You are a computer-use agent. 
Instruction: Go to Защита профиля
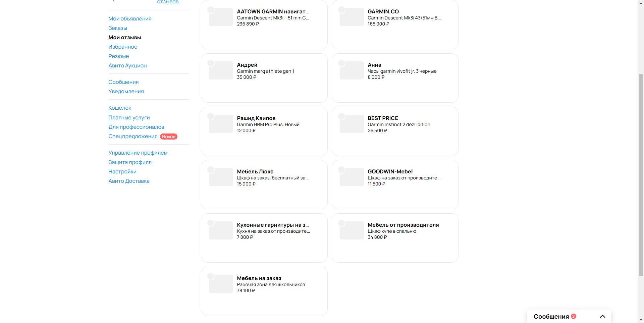[130, 162]
